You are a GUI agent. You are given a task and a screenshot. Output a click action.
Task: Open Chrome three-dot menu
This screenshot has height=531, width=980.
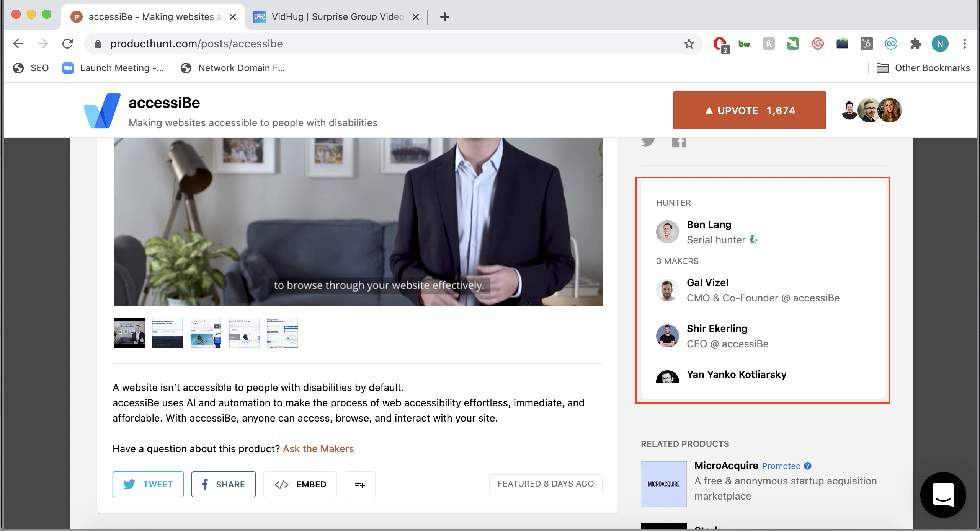coord(965,44)
